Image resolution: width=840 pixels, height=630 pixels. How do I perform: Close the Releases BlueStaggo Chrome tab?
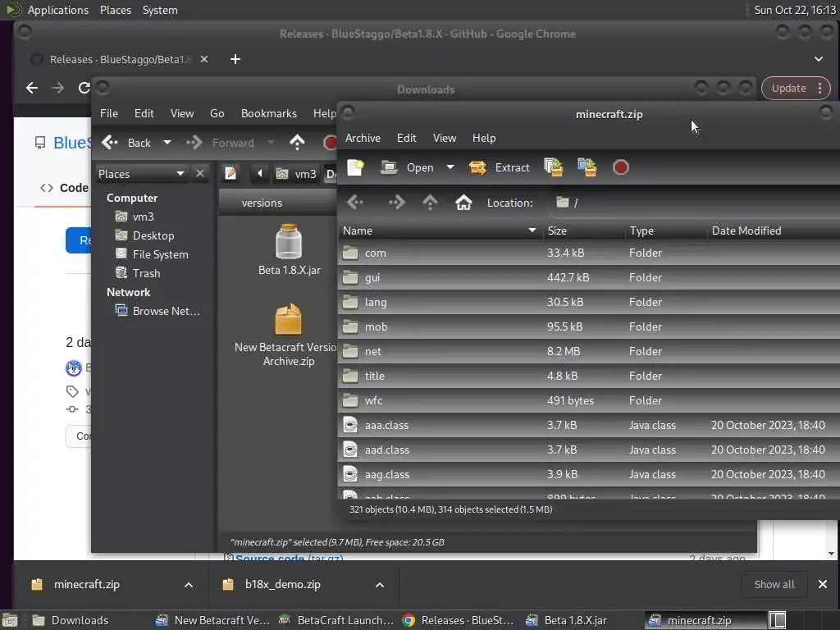(204, 59)
